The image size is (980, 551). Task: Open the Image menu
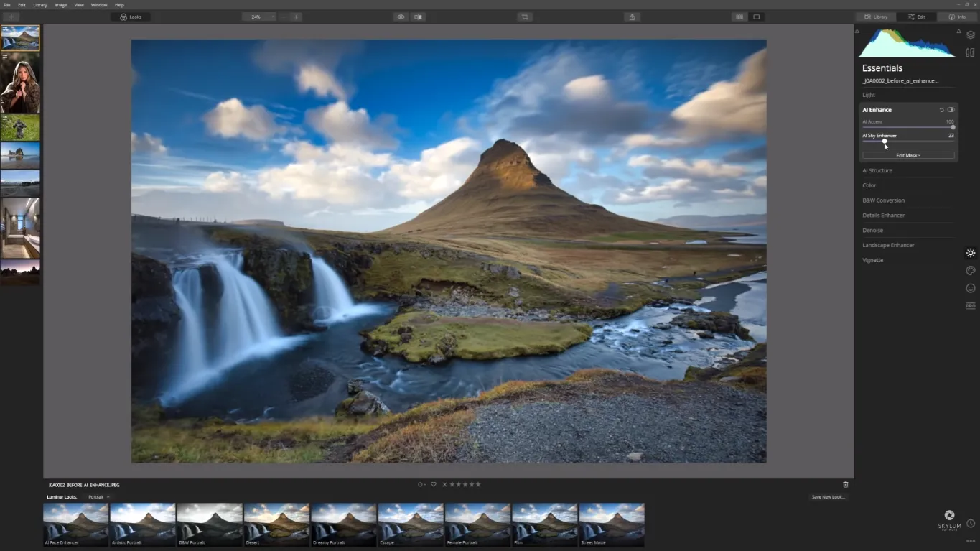coord(60,5)
